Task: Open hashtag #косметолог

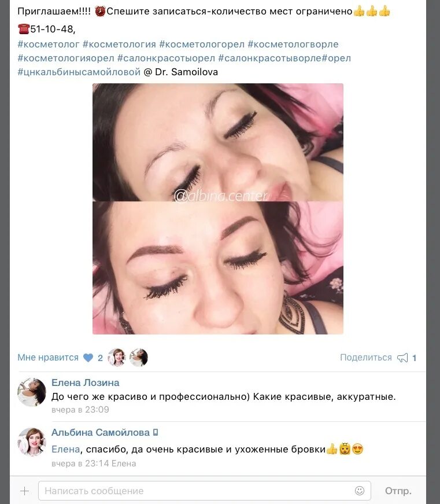Action: click(x=49, y=44)
